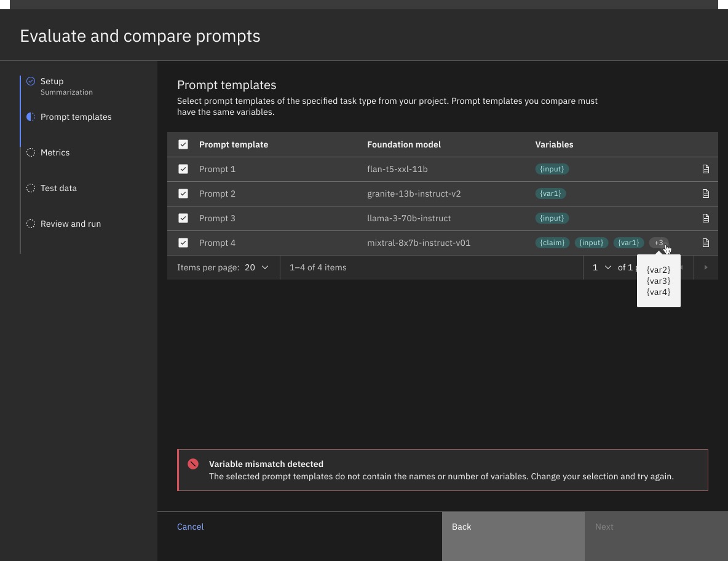Select the Prompt templates step
Viewport: 728px width, 561px height.
coord(76,117)
